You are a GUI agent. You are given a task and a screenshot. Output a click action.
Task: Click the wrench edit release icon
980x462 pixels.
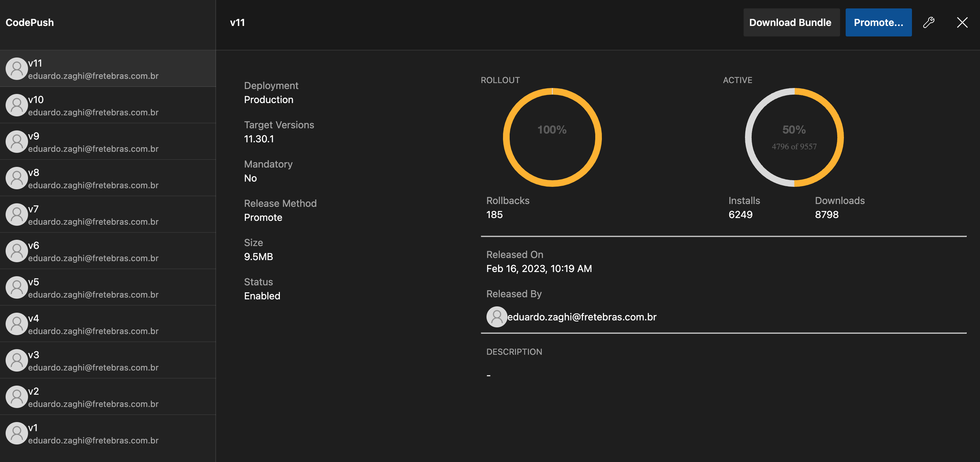coord(929,22)
